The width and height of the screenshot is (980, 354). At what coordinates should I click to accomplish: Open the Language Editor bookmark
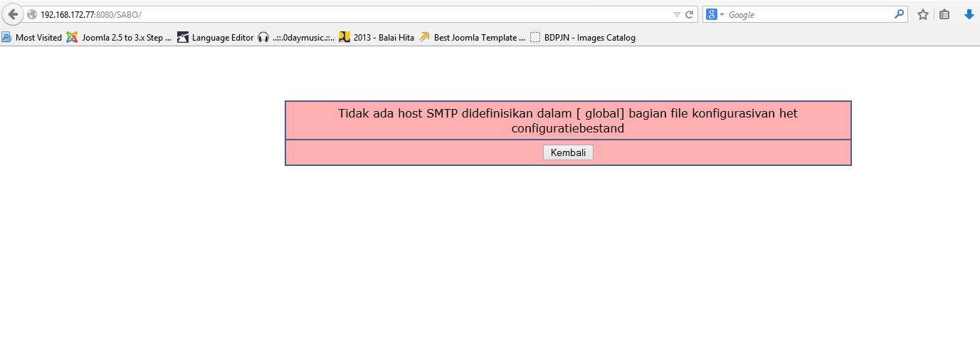point(216,38)
